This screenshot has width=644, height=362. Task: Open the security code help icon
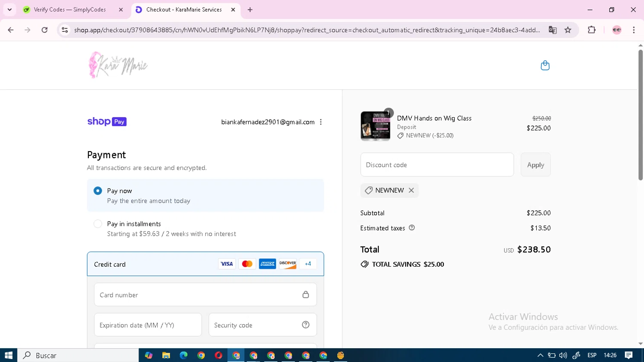[x=306, y=325]
